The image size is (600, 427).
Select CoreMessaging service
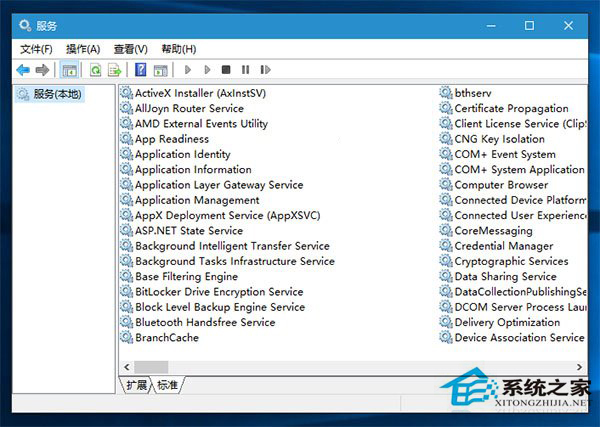[486, 231]
